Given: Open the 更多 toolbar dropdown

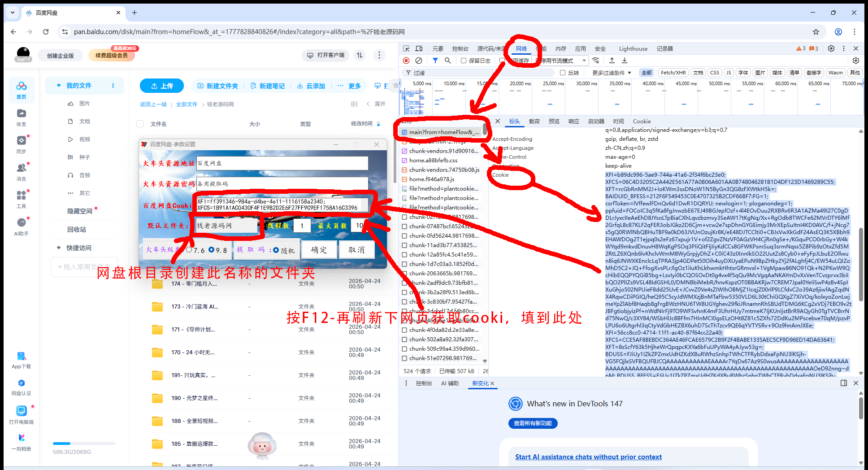Looking at the screenshot, I should [x=349, y=86].
